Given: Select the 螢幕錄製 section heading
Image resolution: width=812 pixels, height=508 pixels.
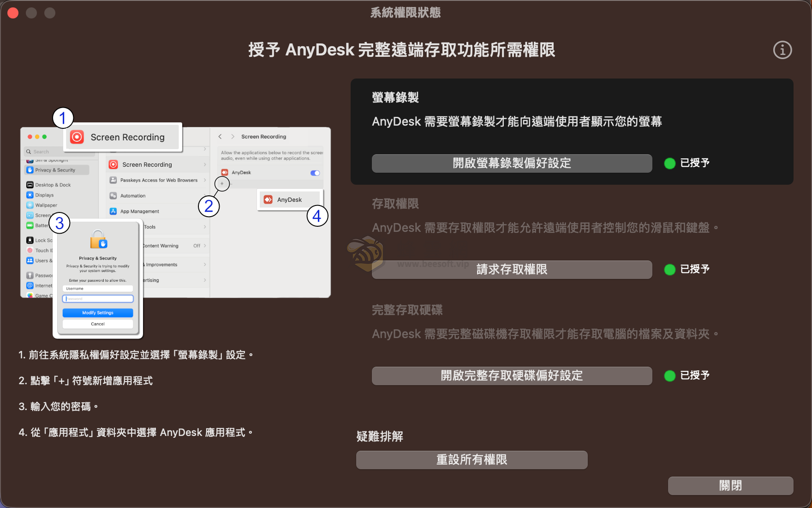Looking at the screenshot, I should tap(395, 97).
